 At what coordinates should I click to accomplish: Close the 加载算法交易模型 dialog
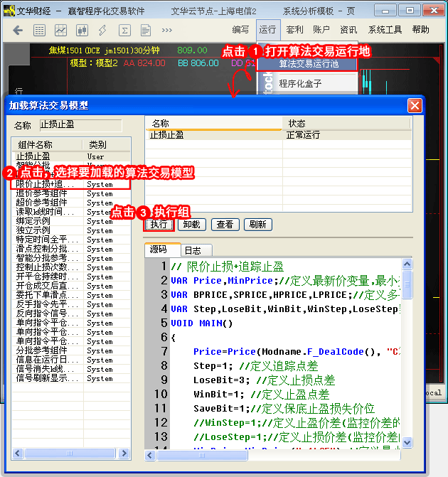pyautogui.click(x=415, y=105)
